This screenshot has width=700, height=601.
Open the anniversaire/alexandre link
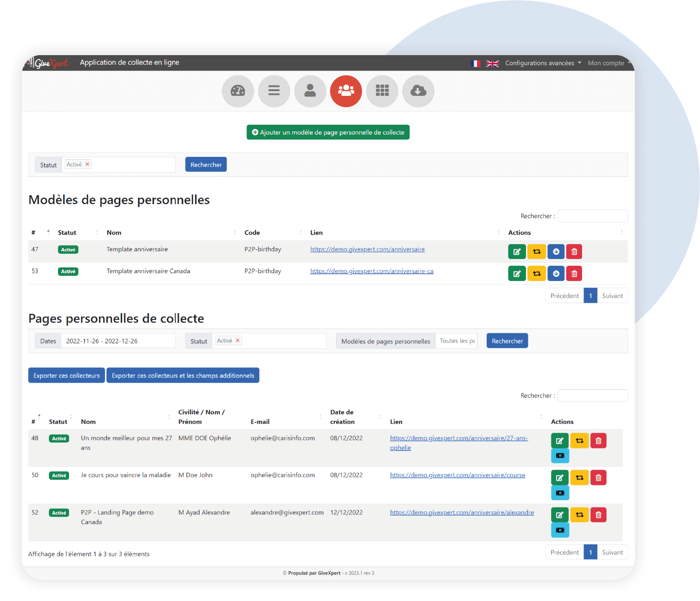coord(462,513)
